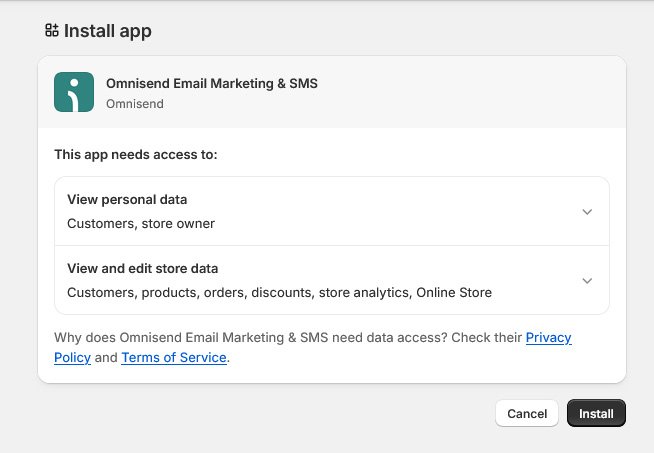Click the 'Install app' heading text
This screenshot has width=654, height=453.
point(108,31)
